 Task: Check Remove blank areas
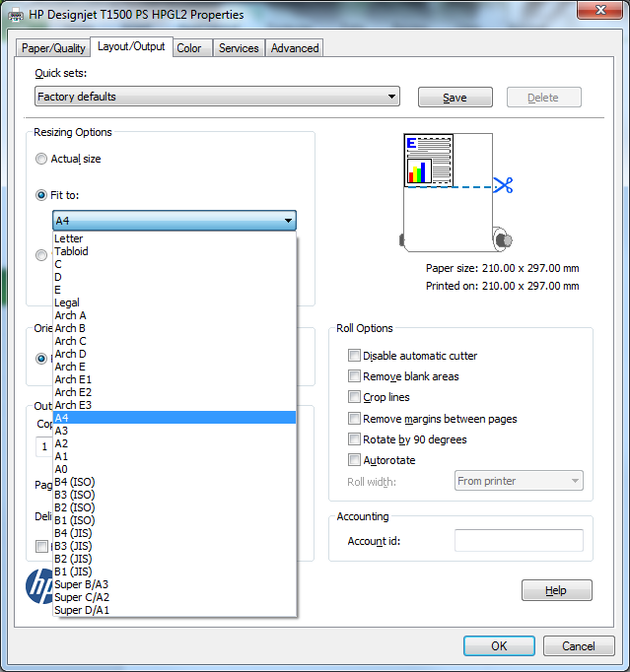(354, 376)
